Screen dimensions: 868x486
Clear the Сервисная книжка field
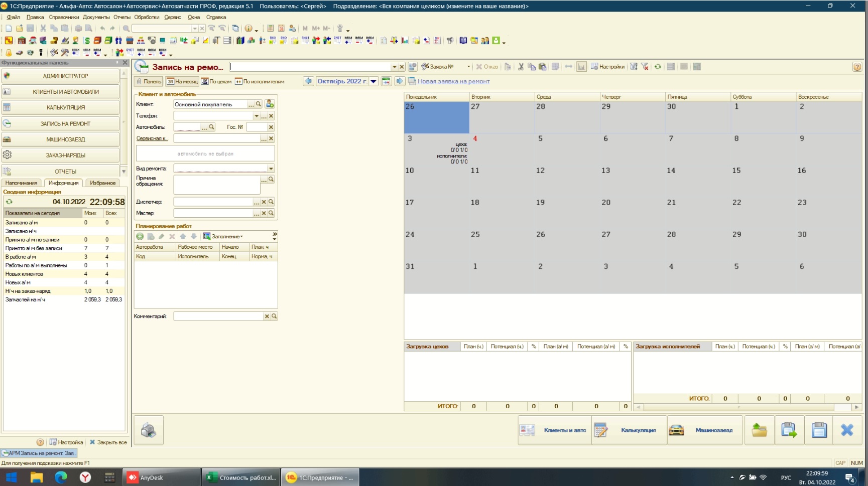[271, 138]
